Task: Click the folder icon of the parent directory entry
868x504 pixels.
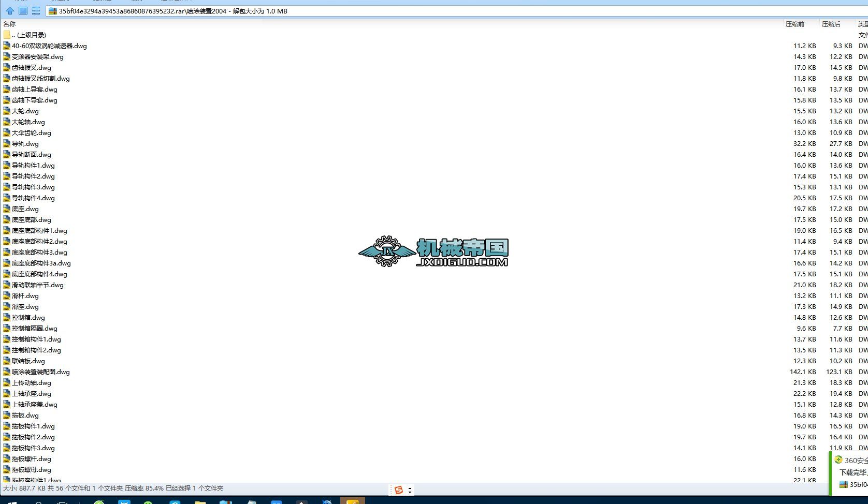Action: click(x=6, y=35)
